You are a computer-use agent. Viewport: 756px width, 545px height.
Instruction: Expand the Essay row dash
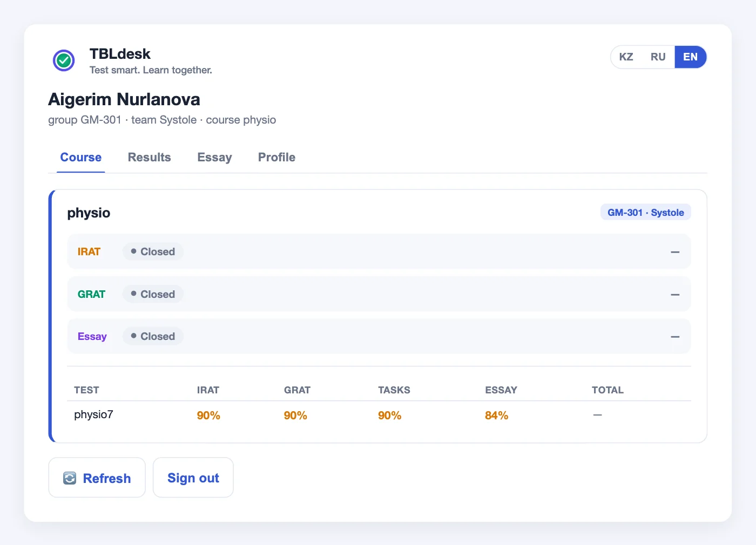[x=675, y=337]
